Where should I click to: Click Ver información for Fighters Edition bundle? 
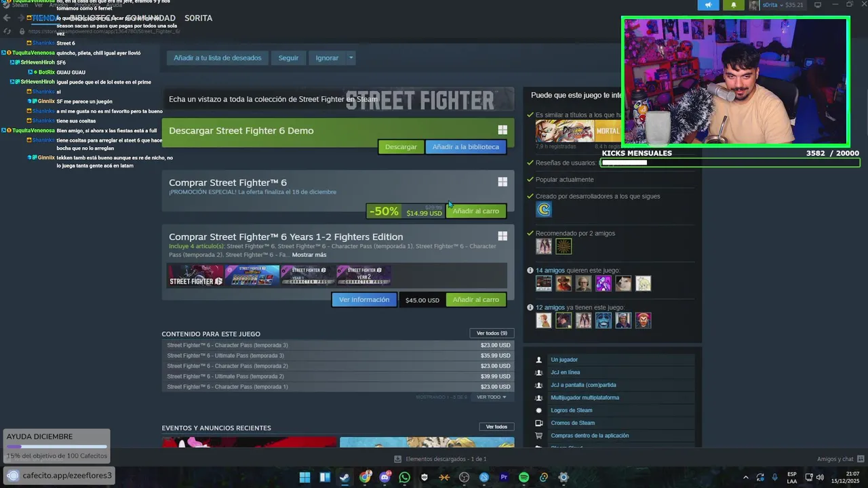pos(364,300)
